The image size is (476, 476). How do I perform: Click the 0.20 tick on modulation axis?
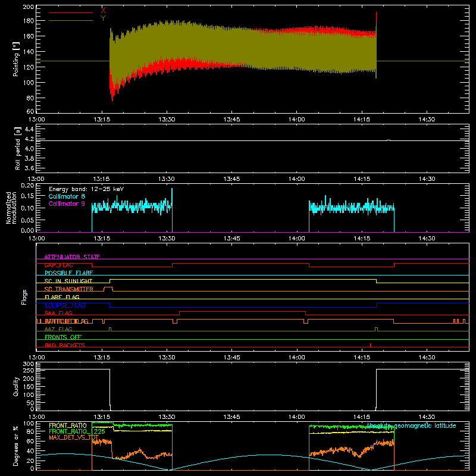tap(28, 186)
